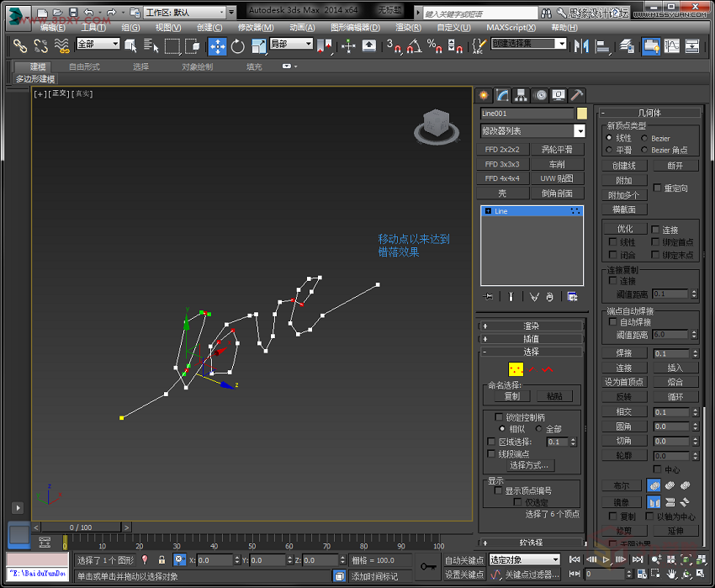Screen dimensions: 715x588
Task: Activate the Select and Scale tool
Action: [258, 46]
